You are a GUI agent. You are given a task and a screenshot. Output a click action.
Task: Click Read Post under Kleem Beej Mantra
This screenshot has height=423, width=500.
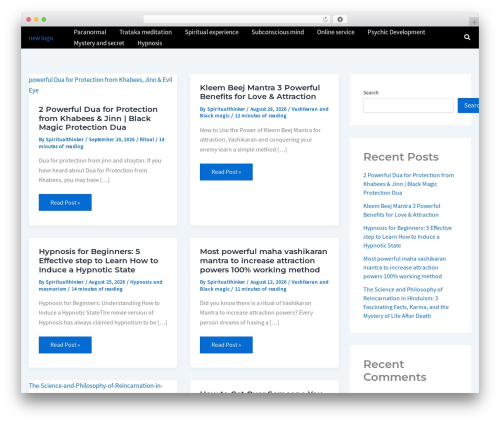[226, 172]
